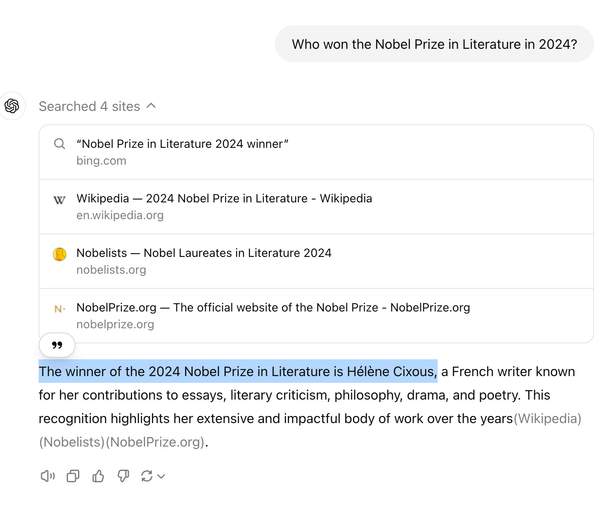Click the chevron next to "Searched 4 sites"

click(151, 106)
